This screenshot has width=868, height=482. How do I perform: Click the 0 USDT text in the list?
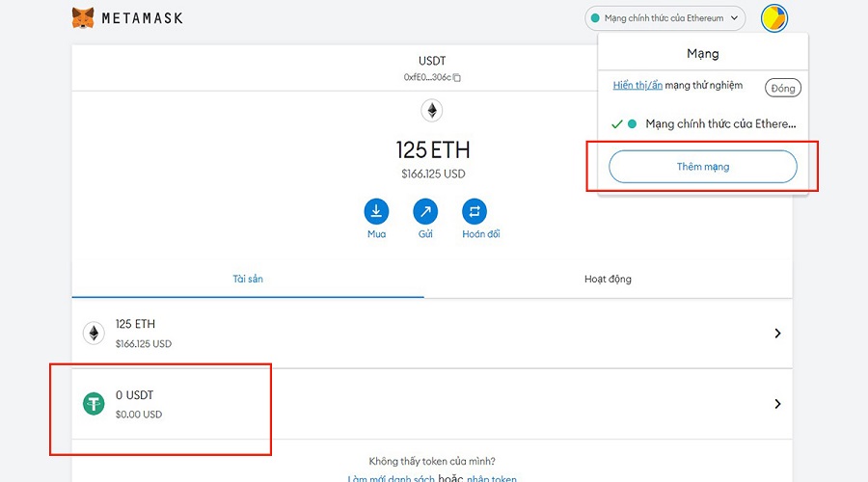[134, 395]
